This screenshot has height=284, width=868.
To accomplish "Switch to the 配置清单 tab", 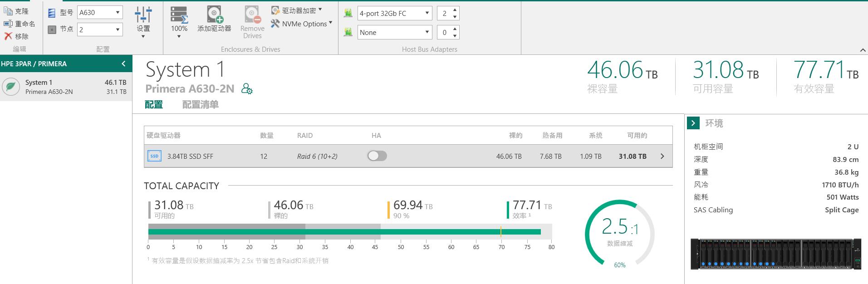I will [201, 105].
